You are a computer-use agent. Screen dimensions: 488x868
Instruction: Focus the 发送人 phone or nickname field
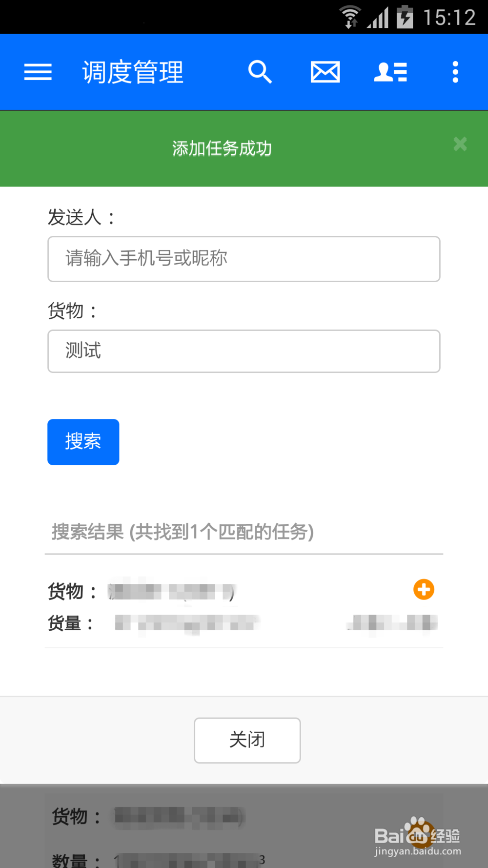point(244,259)
